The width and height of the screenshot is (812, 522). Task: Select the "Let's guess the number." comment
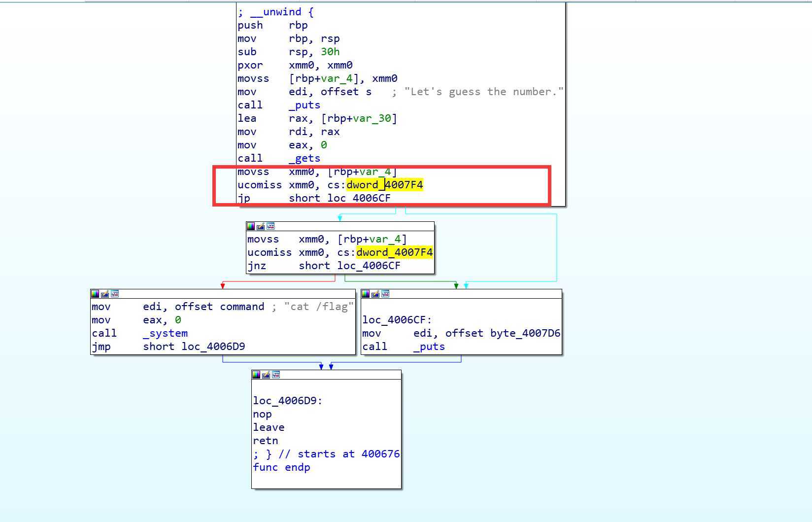click(x=484, y=92)
